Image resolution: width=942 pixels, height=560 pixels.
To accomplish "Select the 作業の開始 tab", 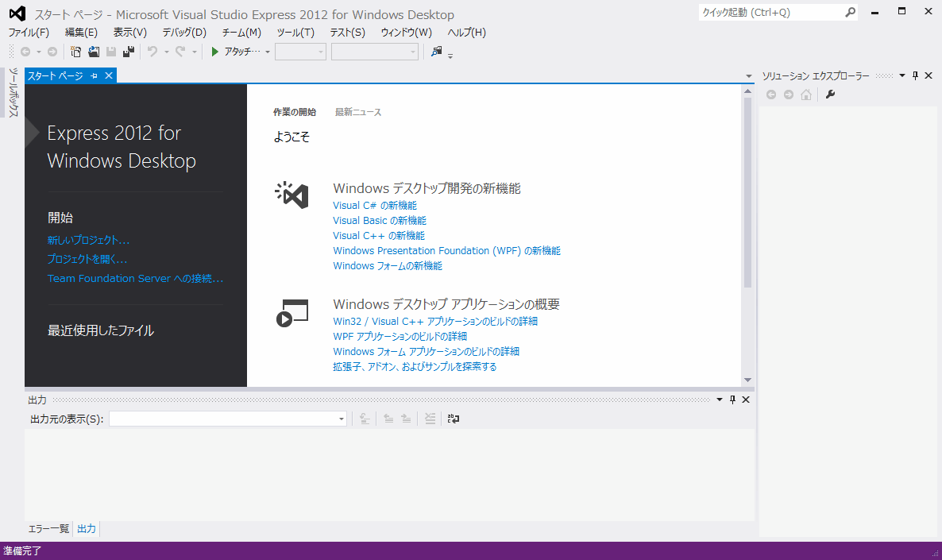I will coord(295,112).
